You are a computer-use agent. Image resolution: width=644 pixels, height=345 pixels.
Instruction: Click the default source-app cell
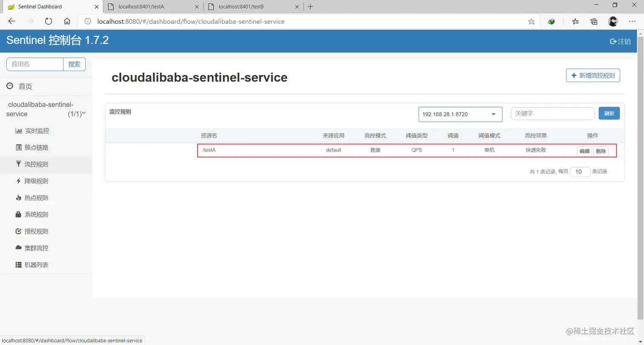pyautogui.click(x=333, y=150)
